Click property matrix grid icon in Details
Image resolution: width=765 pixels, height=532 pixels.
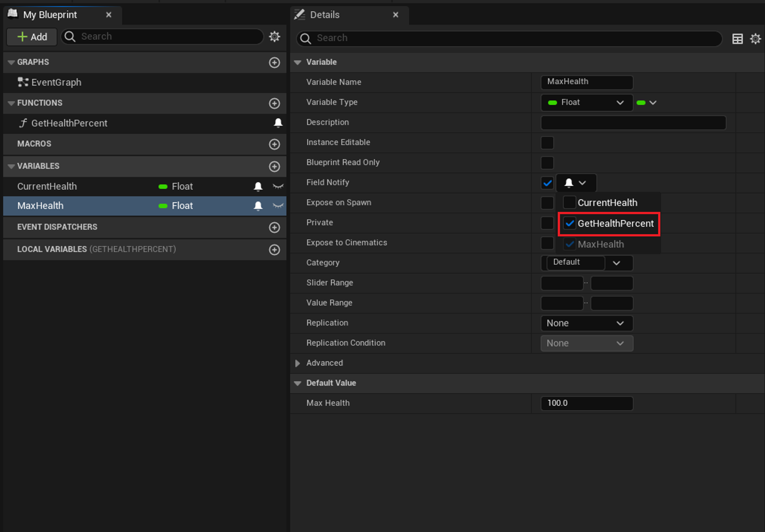click(x=737, y=39)
